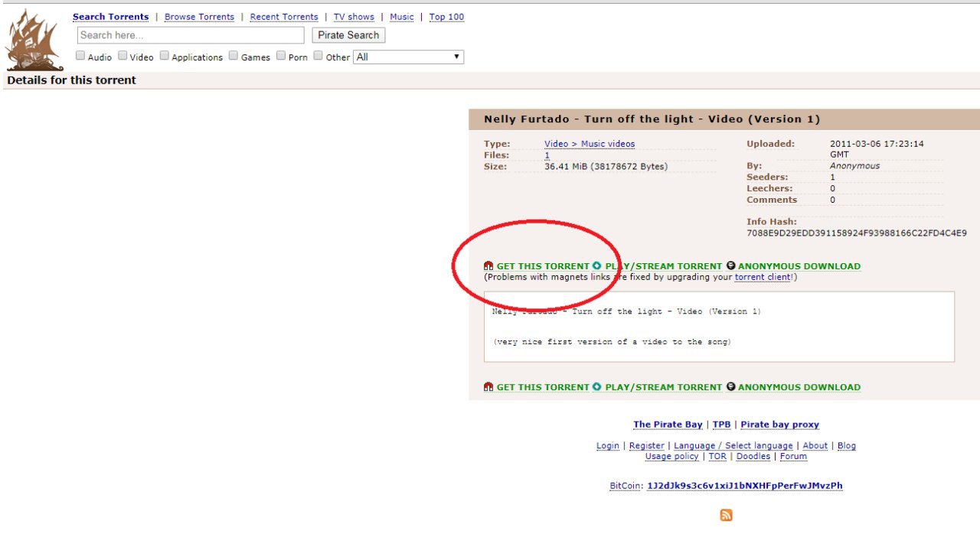Open the All categories dropdown

408,57
